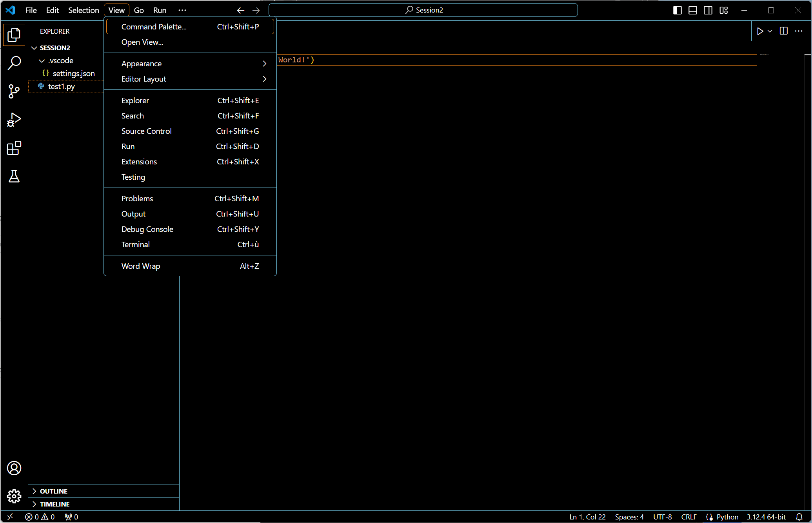
Task: Click the split editor right icon
Action: 783,31
